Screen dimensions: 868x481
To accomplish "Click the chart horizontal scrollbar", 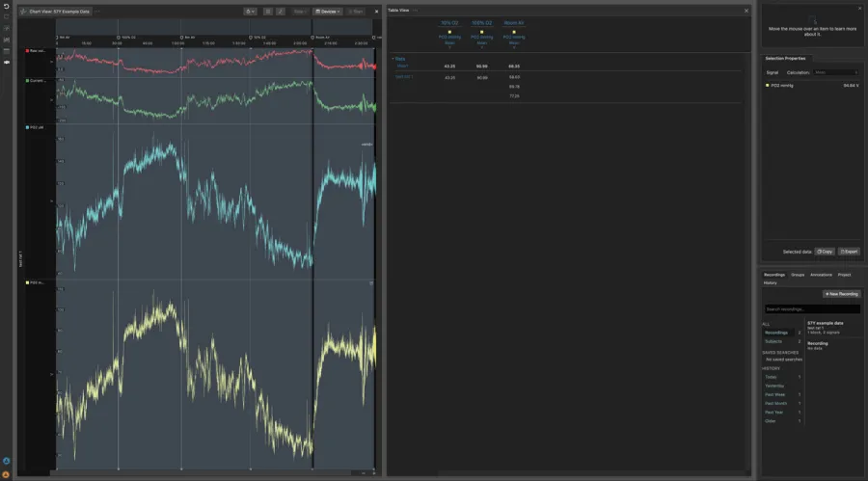I will 203,473.
